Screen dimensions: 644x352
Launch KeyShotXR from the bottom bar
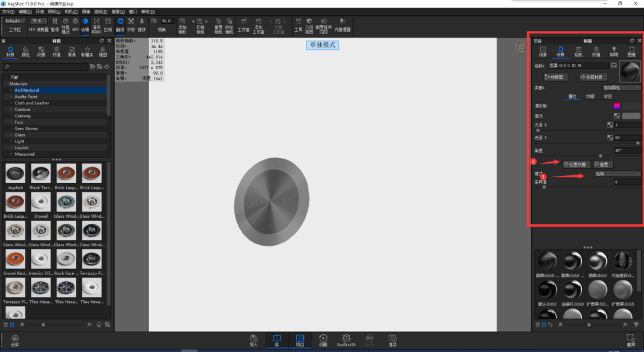pos(346,341)
